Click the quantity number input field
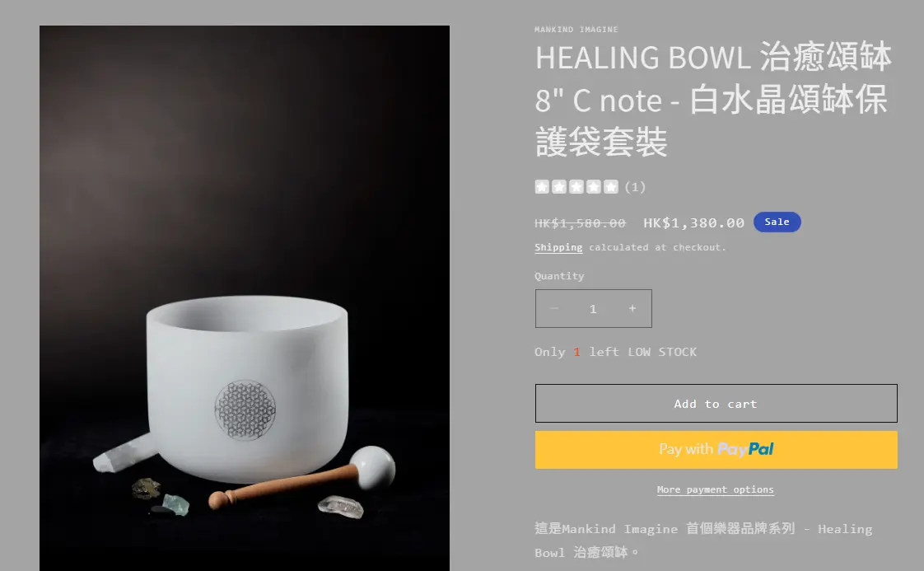 point(593,308)
